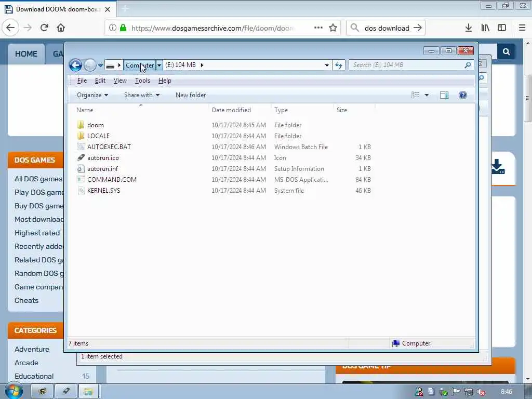The width and height of the screenshot is (532, 399).
Task: Open the recent locations arrow beside the forward button
Action: [x=100, y=65]
